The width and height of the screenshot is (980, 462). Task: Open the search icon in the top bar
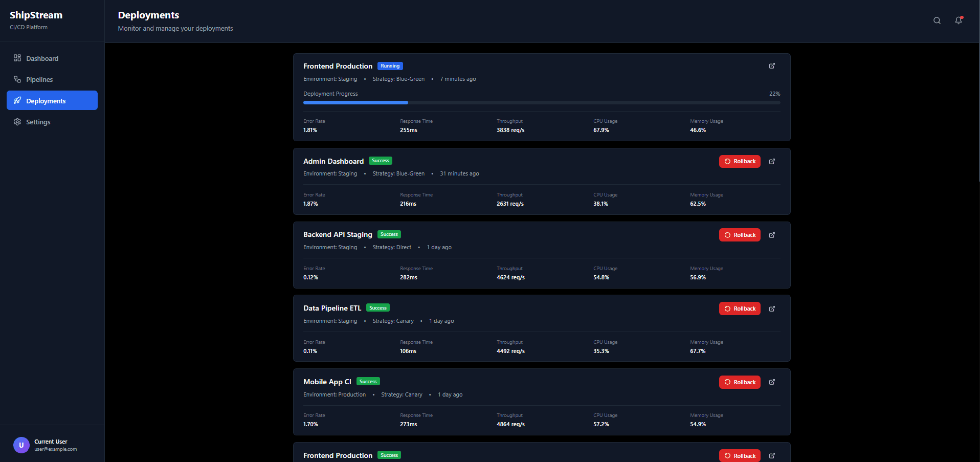937,20
